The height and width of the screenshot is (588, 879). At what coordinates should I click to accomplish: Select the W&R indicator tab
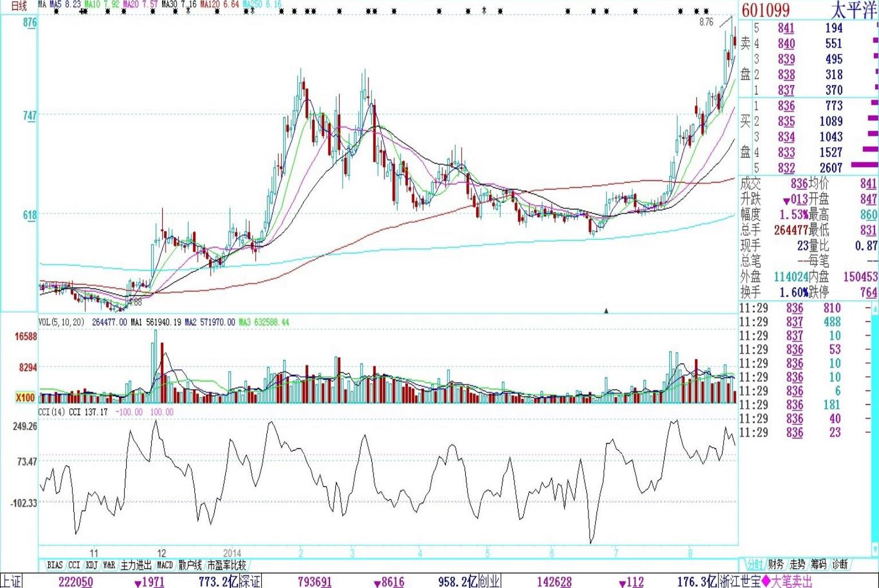109,565
